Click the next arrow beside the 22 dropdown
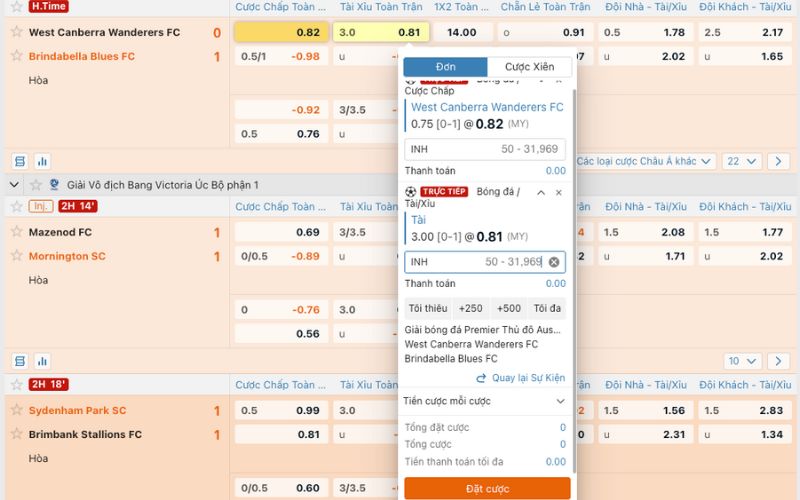The image size is (800, 500). (x=779, y=161)
